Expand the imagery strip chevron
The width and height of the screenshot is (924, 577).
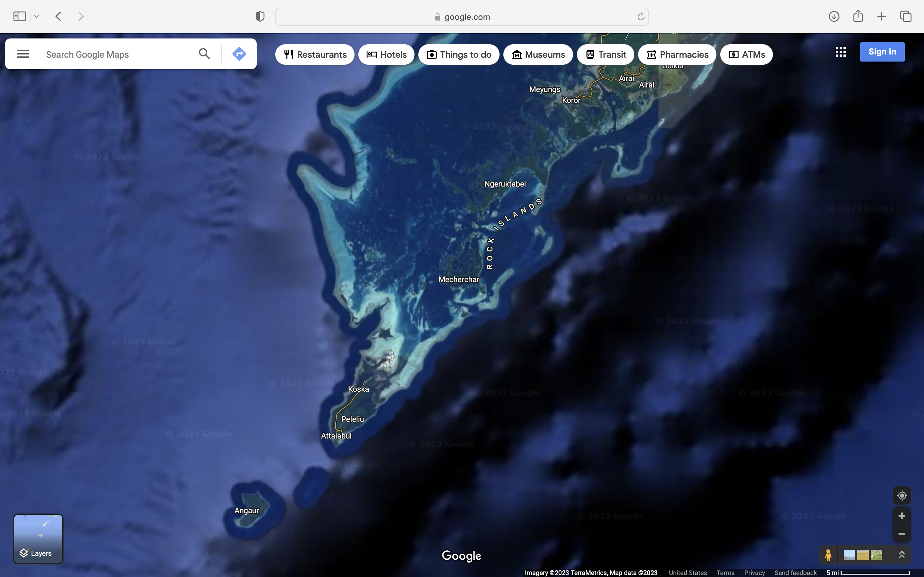902,555
